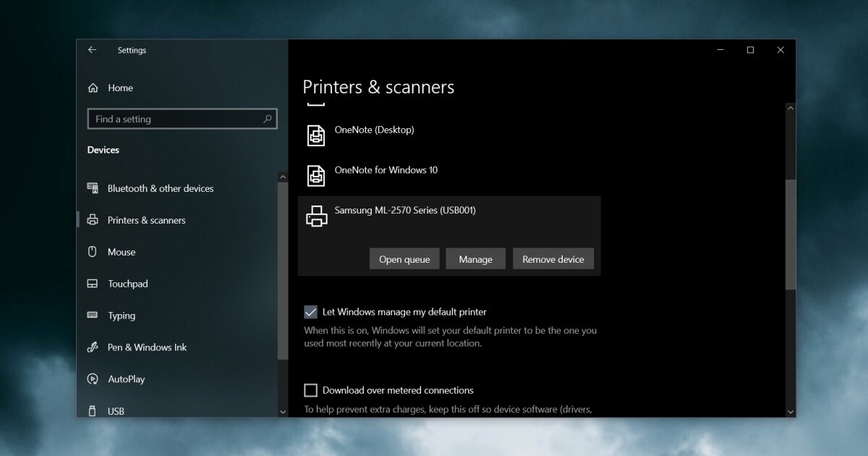Click the Typing keyboard icon
Screen dimensions: 868x456
[x=93, y=316]
